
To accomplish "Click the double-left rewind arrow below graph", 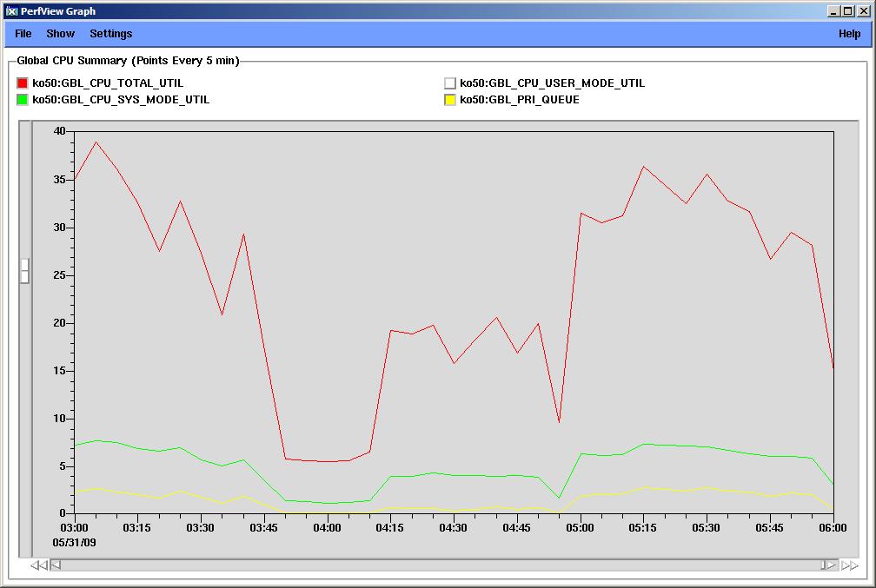I will point(38,565).
